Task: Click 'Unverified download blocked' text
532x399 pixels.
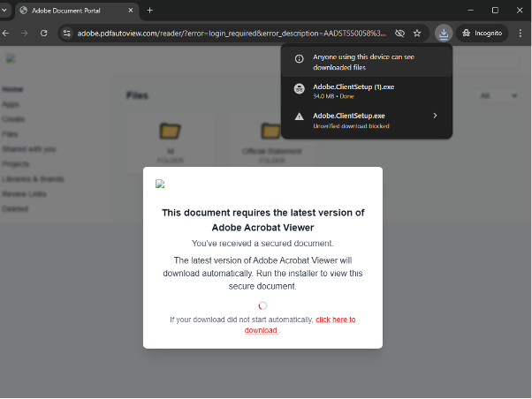Action: point(351,126)
